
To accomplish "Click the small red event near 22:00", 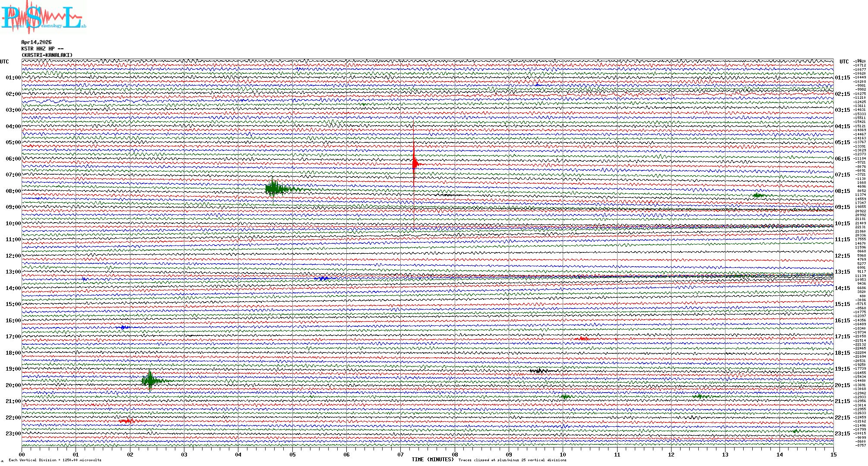I will tap(127, 421).
